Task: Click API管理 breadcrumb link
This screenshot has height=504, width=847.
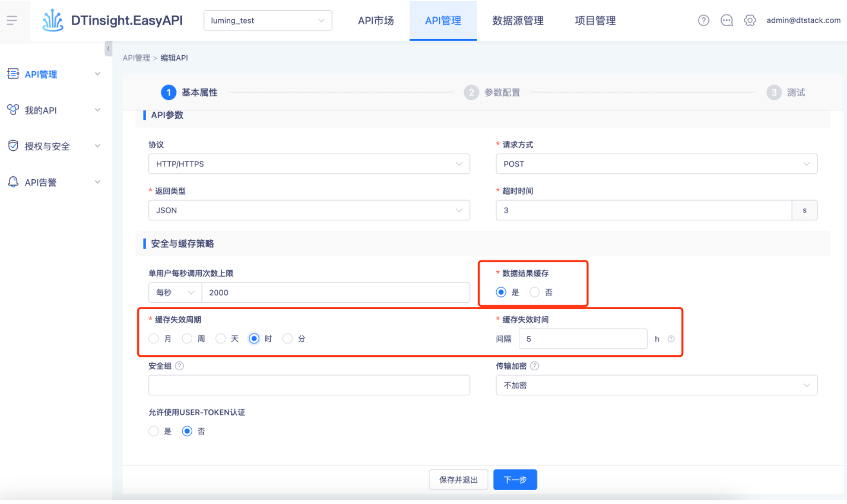Action: tap(137, 58)
